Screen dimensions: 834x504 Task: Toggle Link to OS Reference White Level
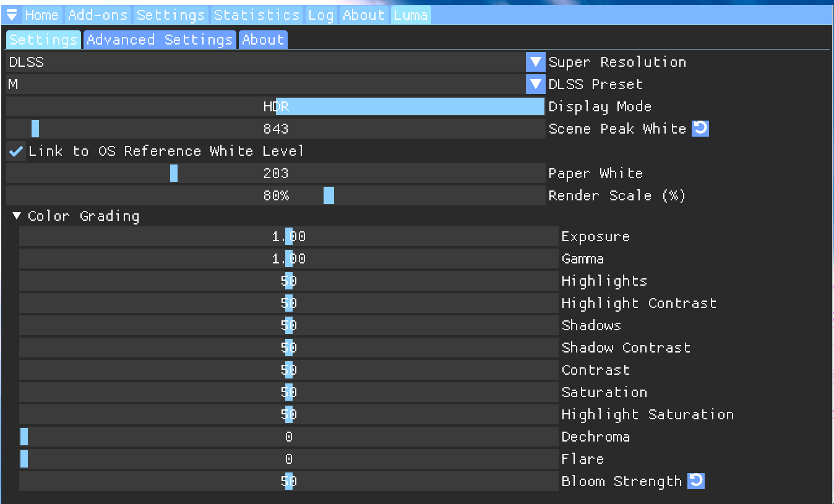pos(16,151)
